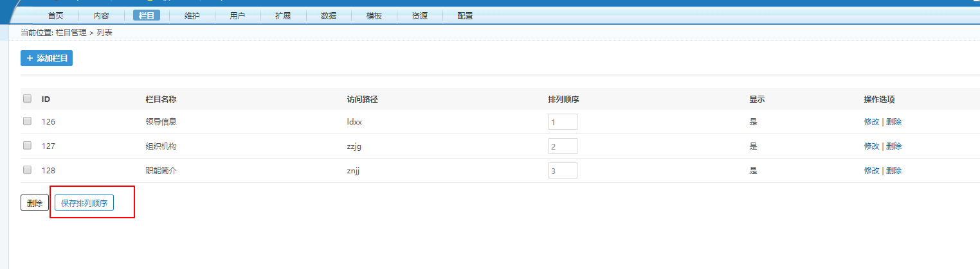Open the 首页 menu tab
This screenshot has width=980, height=269.
[x=56, y=16]
